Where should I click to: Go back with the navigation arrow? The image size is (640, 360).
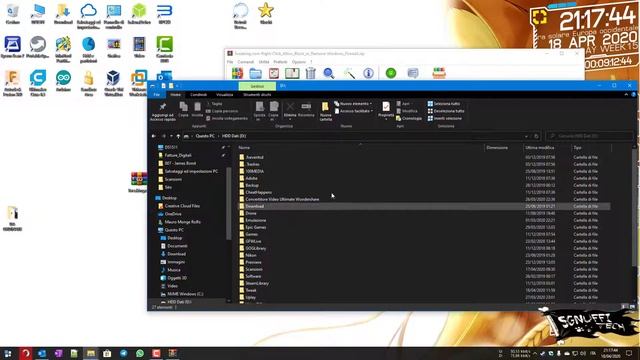coord(154,136)
